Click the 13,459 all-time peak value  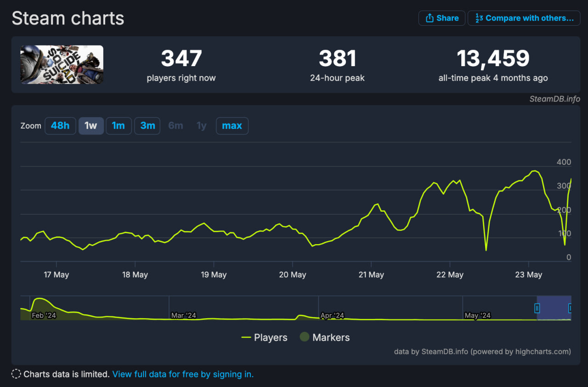pyautogui.click(x=493, y=59)
